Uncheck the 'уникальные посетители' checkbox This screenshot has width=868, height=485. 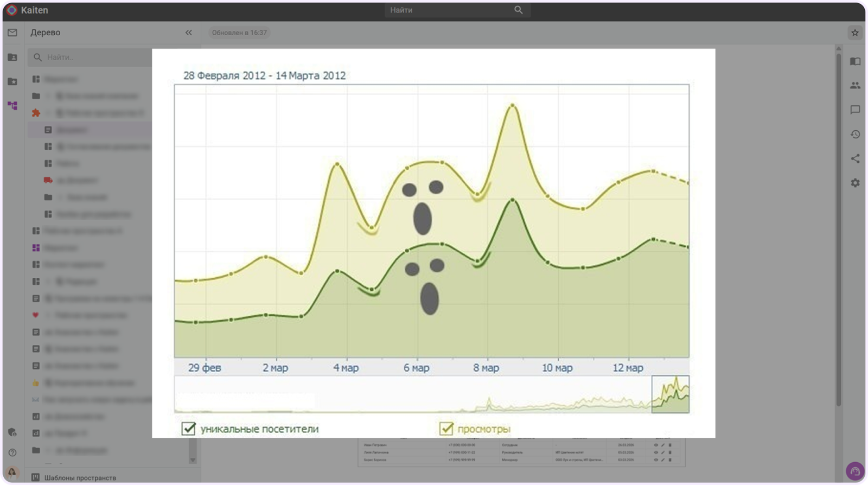188,429
